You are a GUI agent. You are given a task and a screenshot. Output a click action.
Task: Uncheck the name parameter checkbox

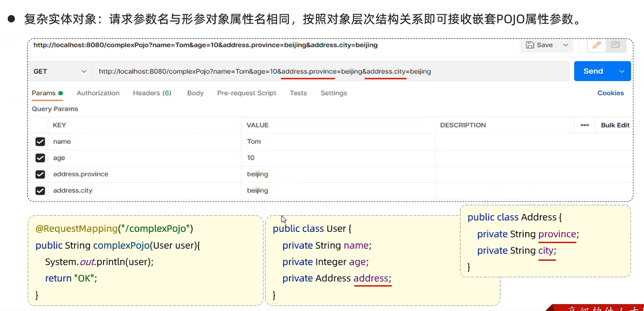click(40, 142)
